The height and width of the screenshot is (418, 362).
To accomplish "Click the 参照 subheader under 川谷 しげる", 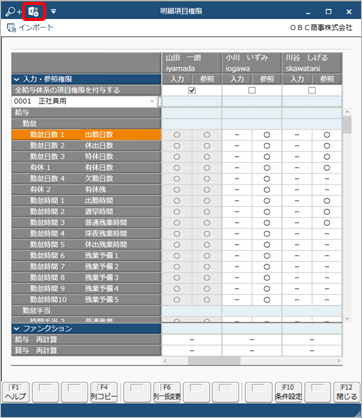I will pyautogui.click(x=327, y=79).
